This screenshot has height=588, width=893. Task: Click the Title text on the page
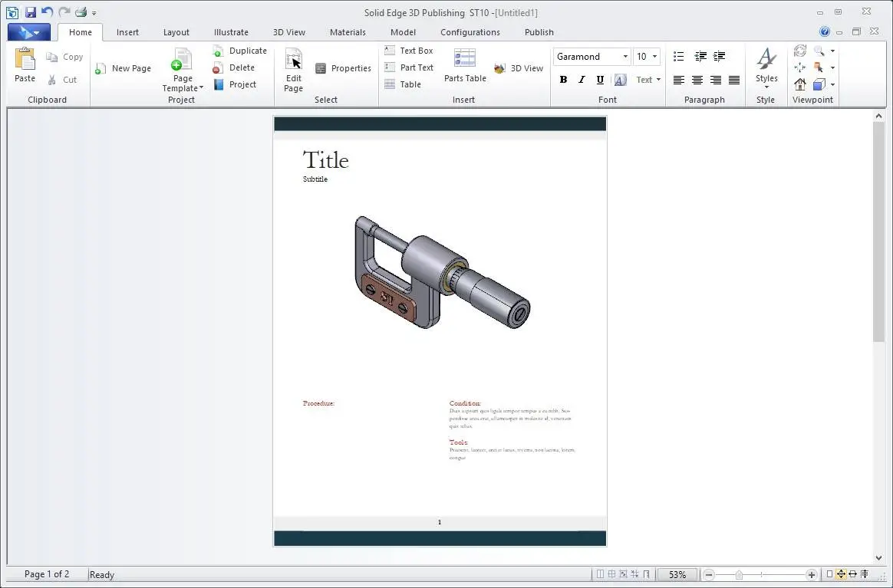326,160
